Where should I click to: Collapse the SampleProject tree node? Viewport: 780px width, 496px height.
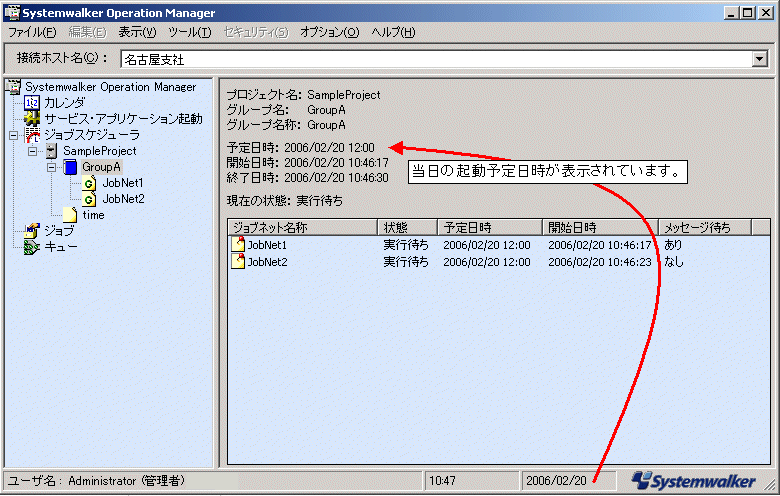(33, 151)
